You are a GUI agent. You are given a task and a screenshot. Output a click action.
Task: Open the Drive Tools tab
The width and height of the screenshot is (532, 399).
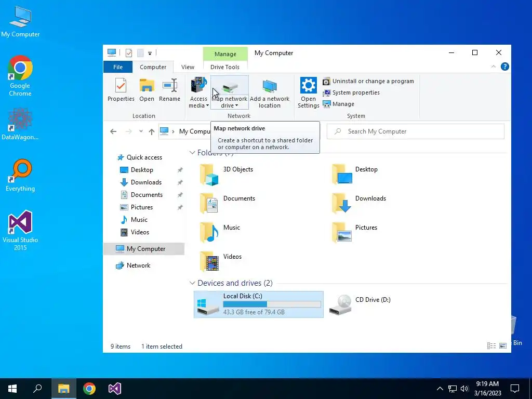pos(225,67)
